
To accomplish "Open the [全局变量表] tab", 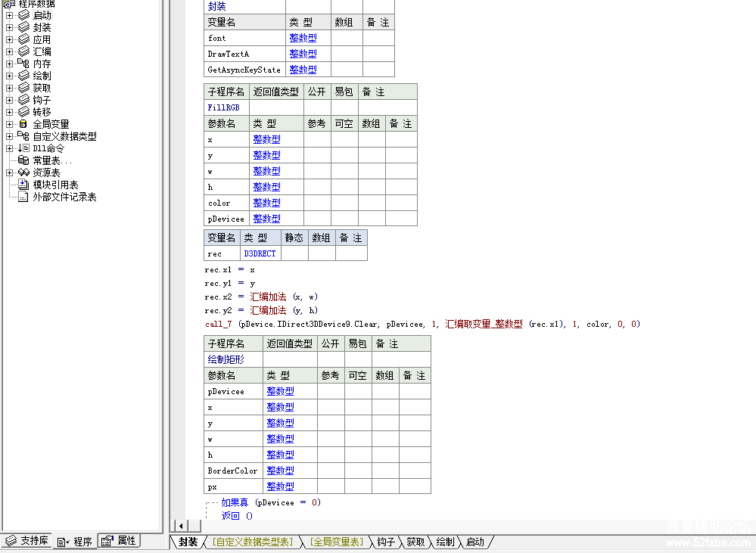I will (x=337, y=542).
